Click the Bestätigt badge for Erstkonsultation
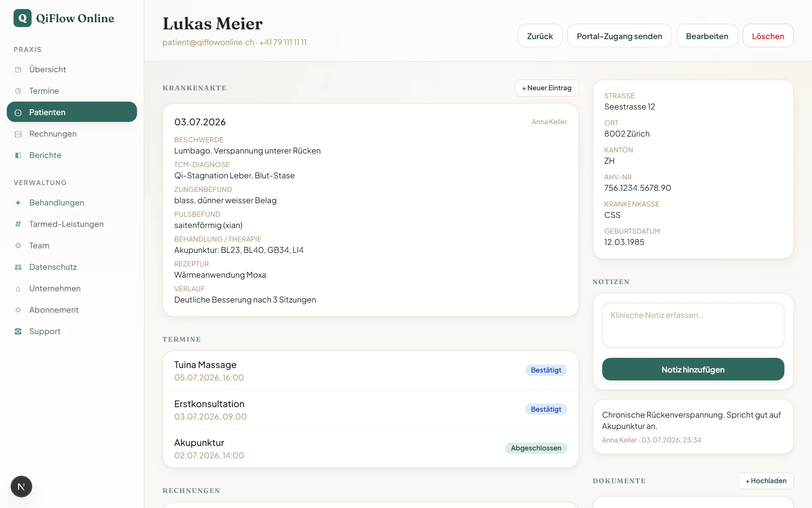This screenshot has width=812, height=508. coord(546,409)
